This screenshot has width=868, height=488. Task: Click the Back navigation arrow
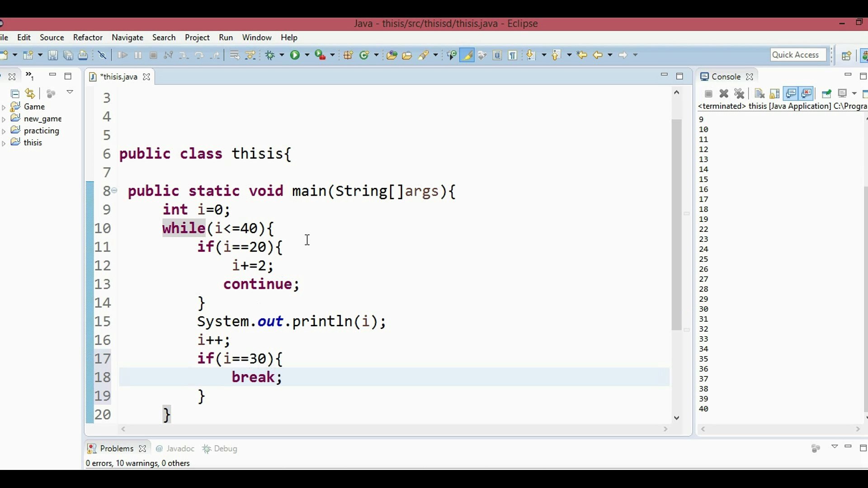598,55
